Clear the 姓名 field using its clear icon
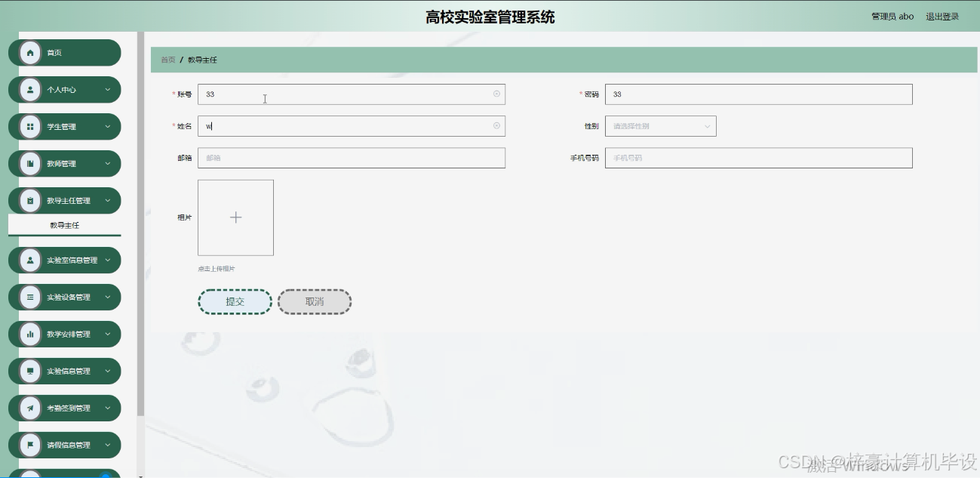 tap(496, 126)
